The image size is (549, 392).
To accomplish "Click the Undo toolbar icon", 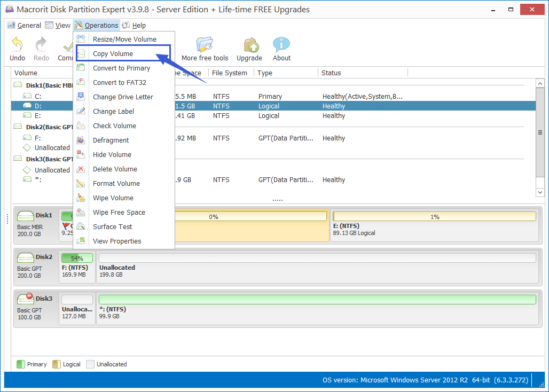I will pyautogui.click(x=17, y=44).
